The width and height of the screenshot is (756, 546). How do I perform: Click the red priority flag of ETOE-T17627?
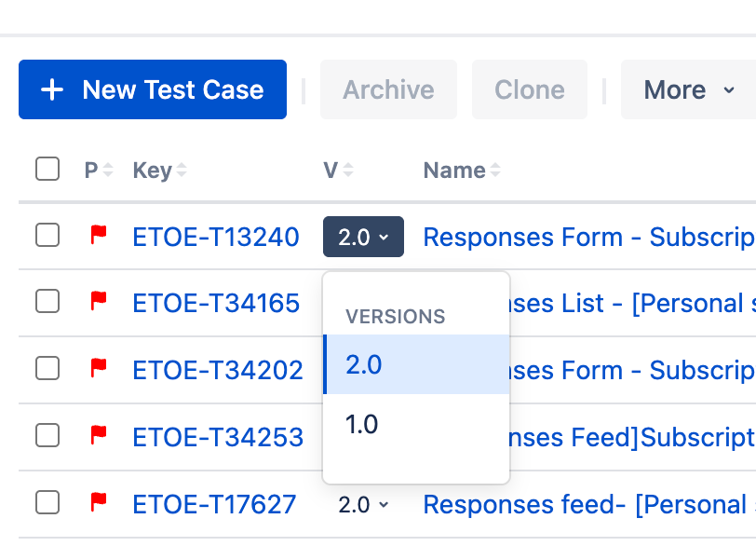coord(99,502)
